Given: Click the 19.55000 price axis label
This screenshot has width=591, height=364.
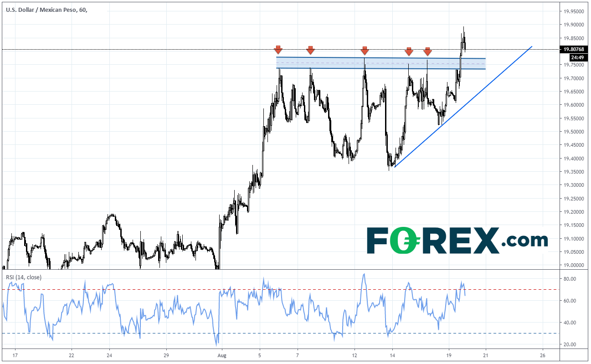Looking at the screenshot, I should coord(574,118).
